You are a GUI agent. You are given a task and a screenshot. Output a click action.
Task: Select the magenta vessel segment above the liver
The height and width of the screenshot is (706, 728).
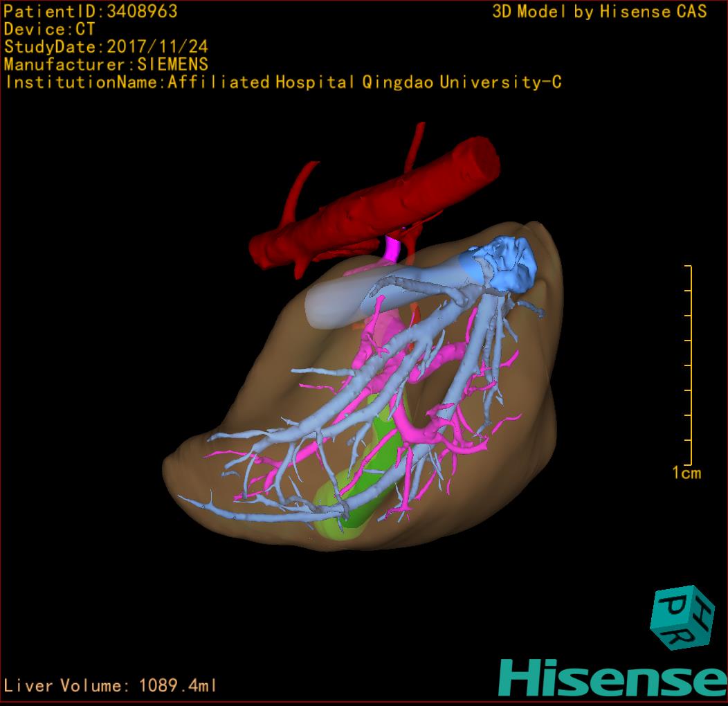392,248
